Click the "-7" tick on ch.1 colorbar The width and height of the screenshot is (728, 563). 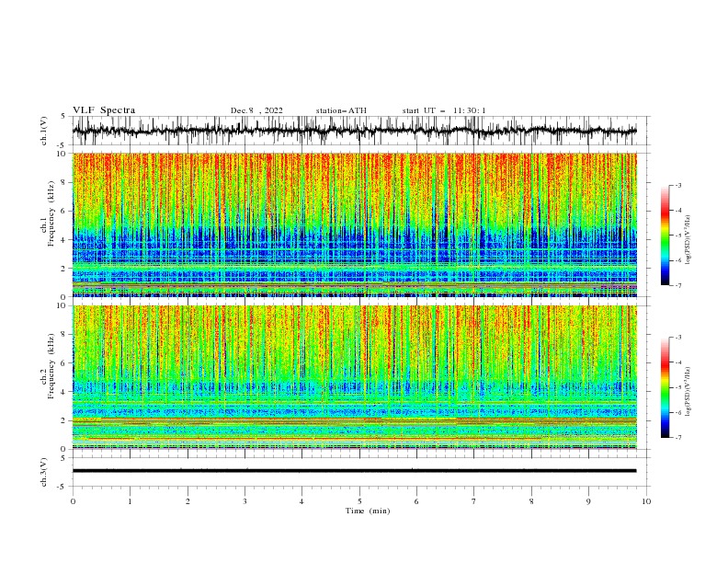click(677, 285)
